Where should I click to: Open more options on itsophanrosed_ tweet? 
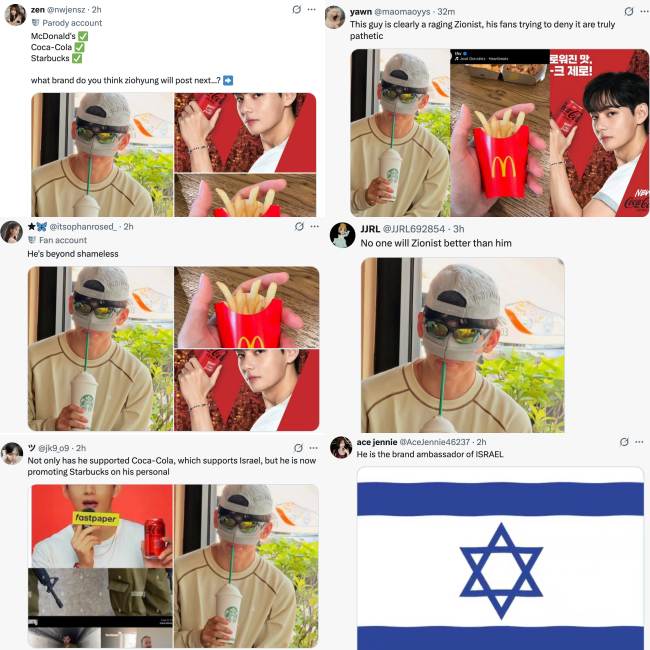pos(315,226)
